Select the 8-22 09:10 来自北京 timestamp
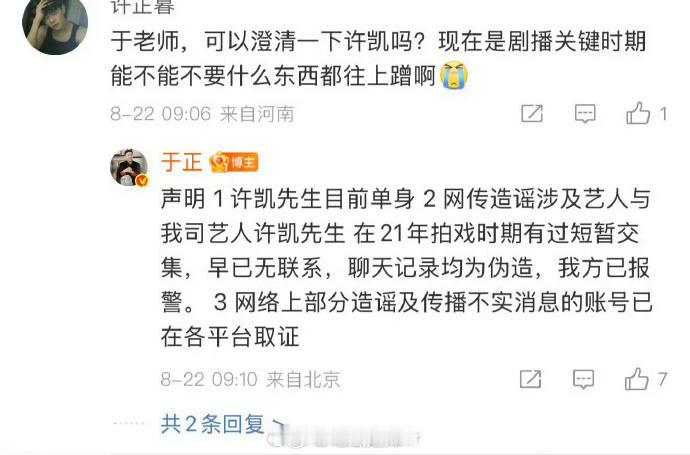This screenshot has width=690, height=455. [x=250, y=379]
